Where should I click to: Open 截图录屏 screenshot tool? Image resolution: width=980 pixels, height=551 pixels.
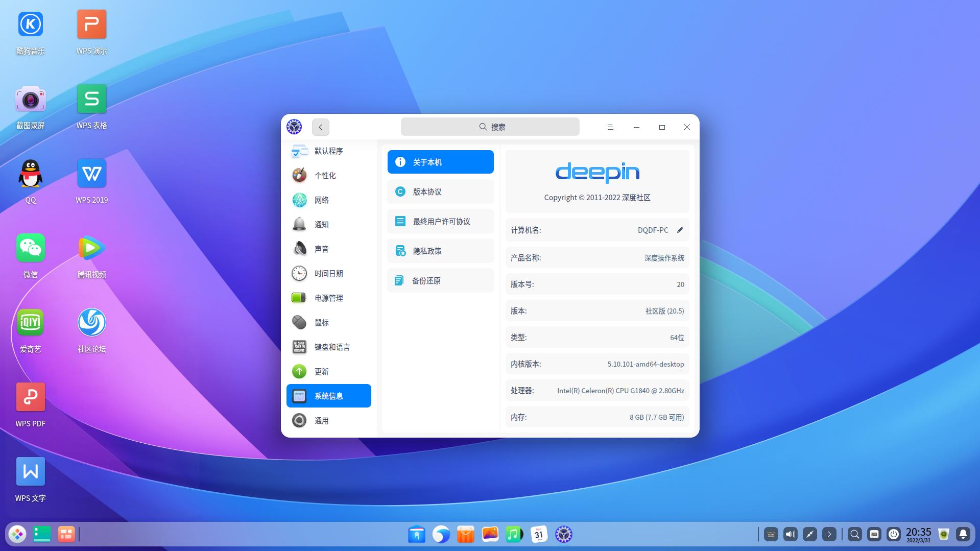pos(31,107)
